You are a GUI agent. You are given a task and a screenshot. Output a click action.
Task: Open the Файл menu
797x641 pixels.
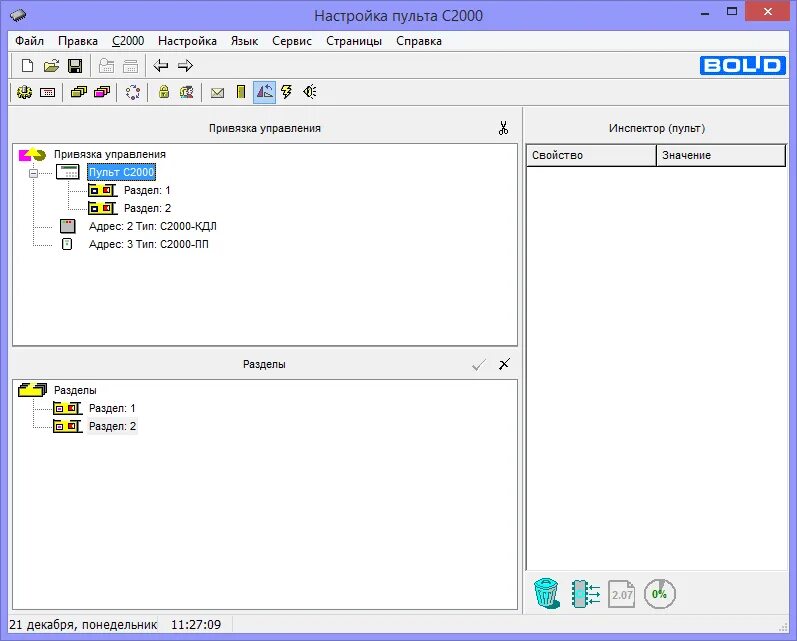(29, 41)
